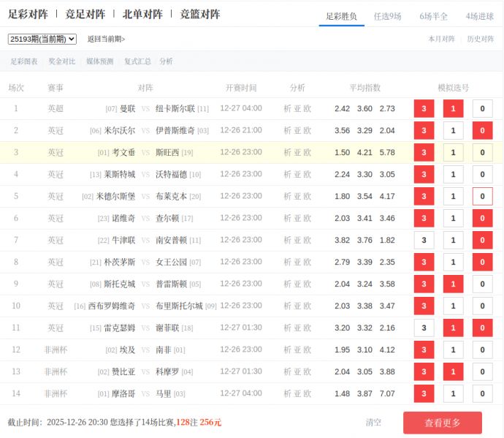Click the 足彩图表 sub-navigation link
Screen dimensions: 504x438
(x=24, y=61)
